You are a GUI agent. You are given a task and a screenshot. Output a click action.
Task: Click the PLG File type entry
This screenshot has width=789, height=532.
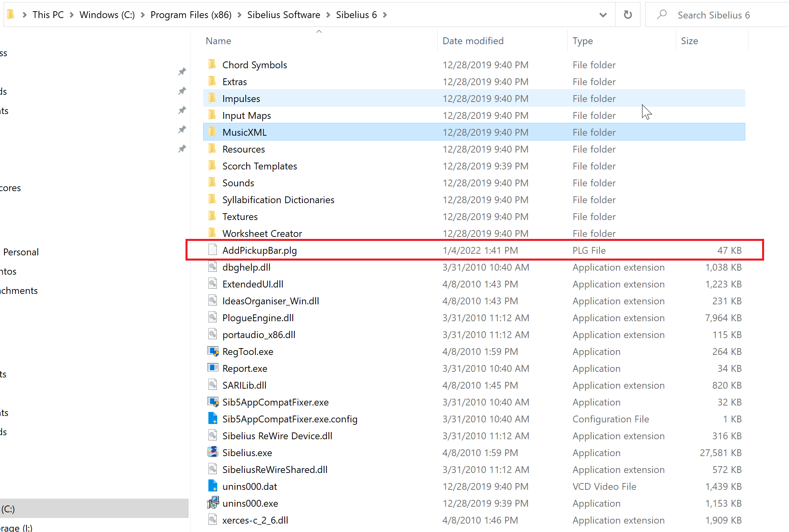[x=589, y=250]
